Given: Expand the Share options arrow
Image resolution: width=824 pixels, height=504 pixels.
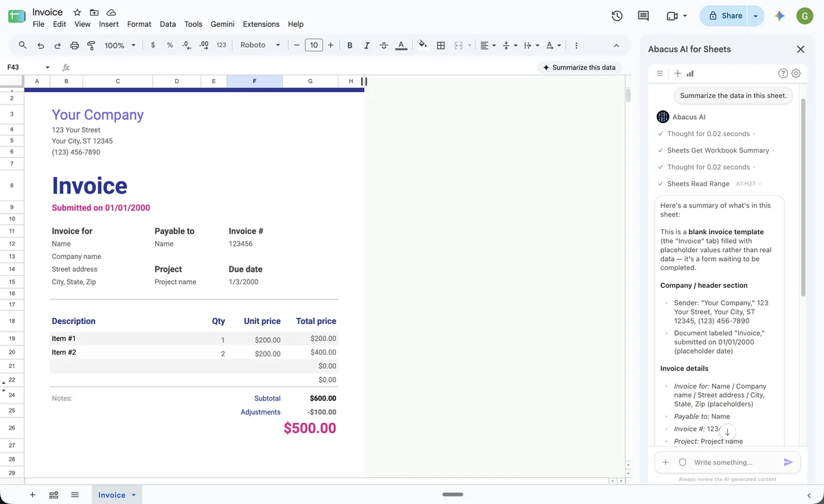Looking at the screenshot, I should click(x=755, y=16).
